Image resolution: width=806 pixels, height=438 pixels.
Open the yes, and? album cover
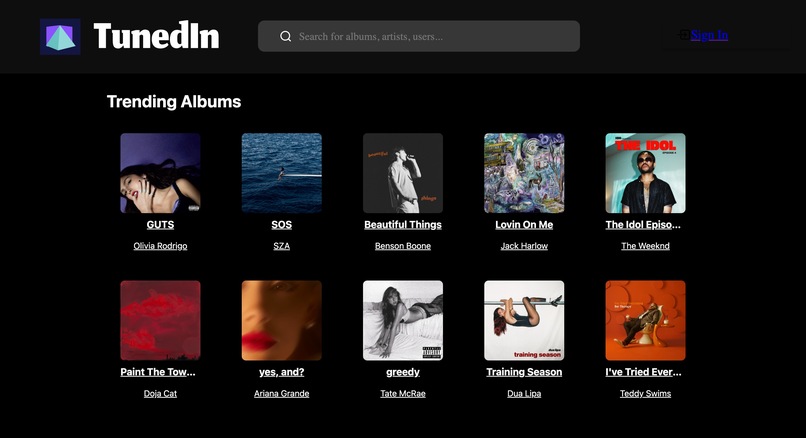coord(282,320)
